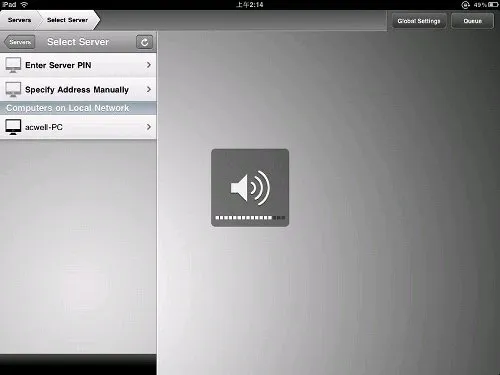Open the acwell-PC chevron arrow
The image size is (500, 375).
149,127
